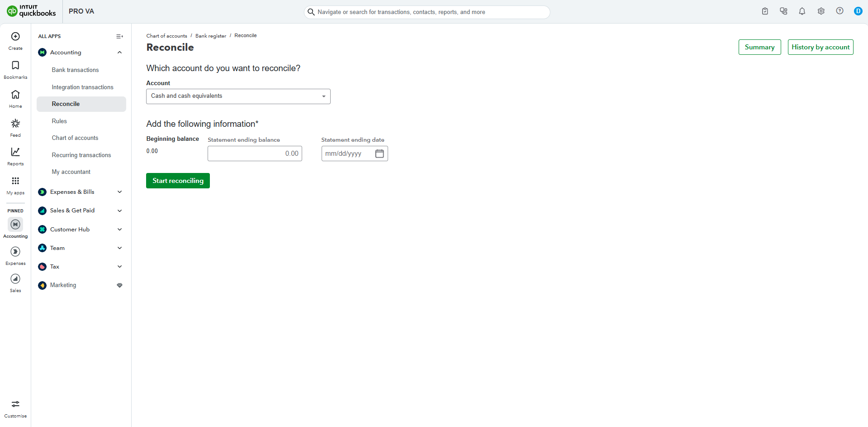This screenshot has width=868, height=427.
Task: Expand the Sales & Get Paid section
Action: [x=119, y=211]
